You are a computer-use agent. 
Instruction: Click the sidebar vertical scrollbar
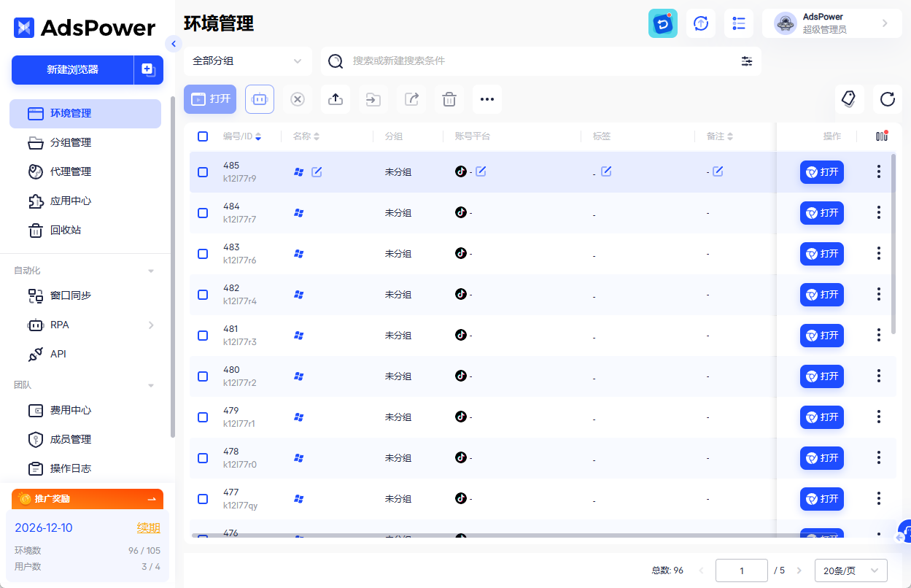click(172, 266)
